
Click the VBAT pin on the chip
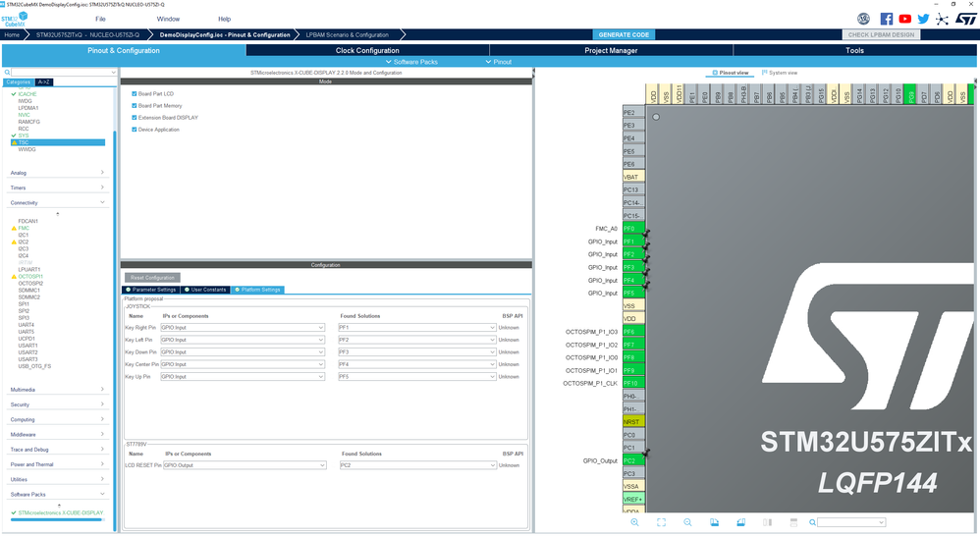[633, 177]
